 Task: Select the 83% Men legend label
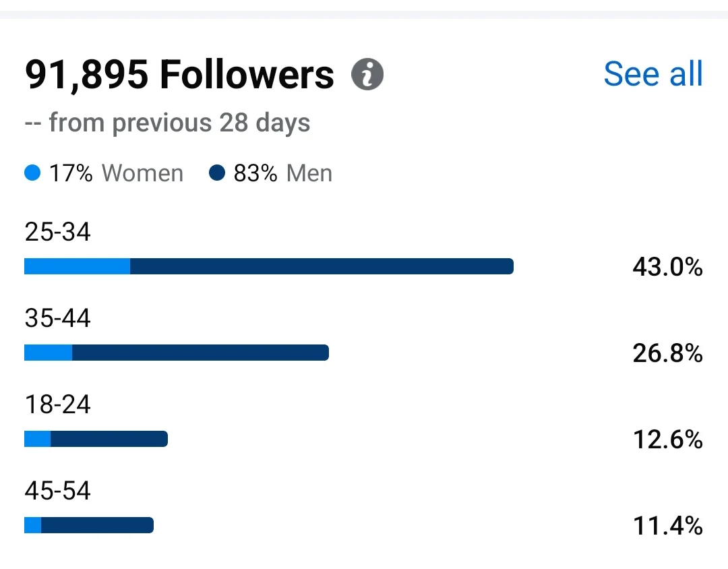282,173
